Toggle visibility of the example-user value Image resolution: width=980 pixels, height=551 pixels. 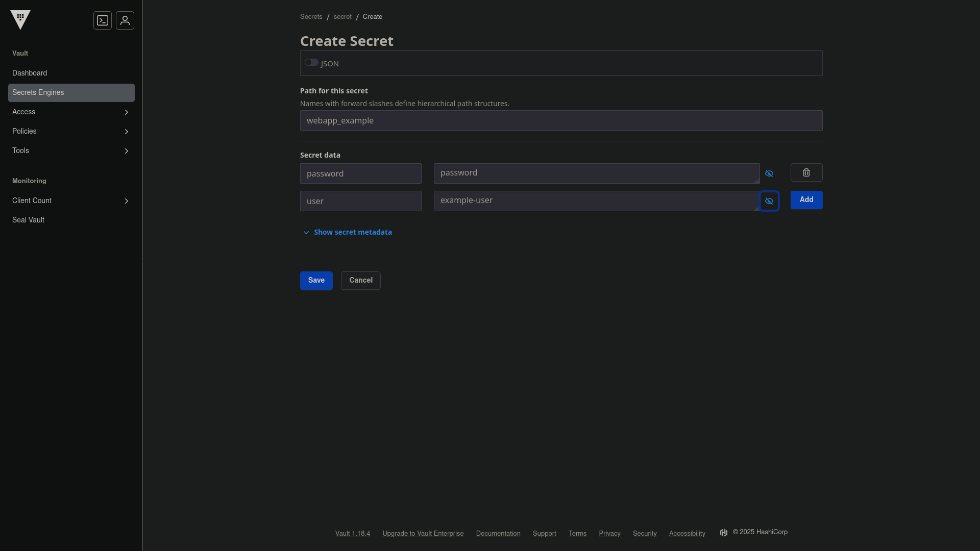point(769,201)
